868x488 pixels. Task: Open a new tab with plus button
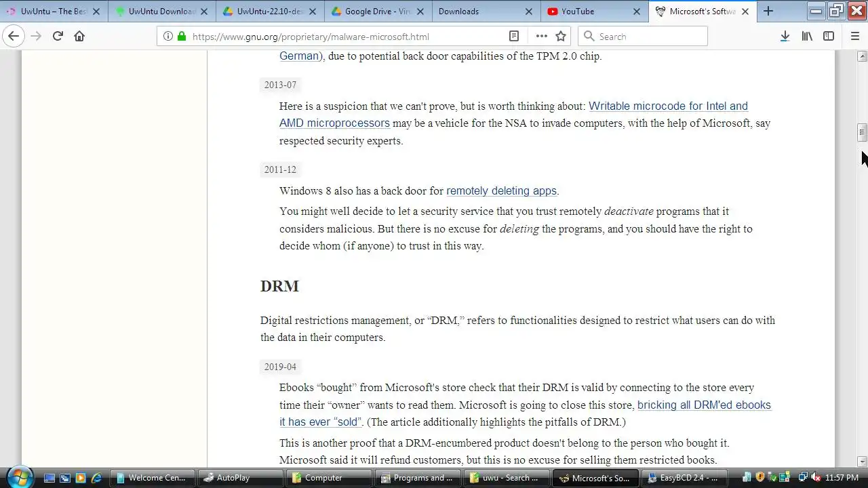coord(768,11)
